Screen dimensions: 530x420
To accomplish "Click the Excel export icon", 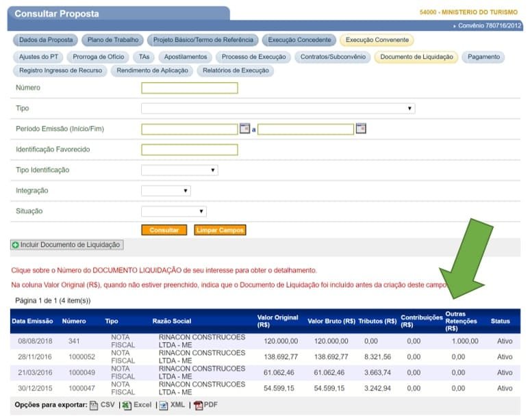I will (127, 405).
